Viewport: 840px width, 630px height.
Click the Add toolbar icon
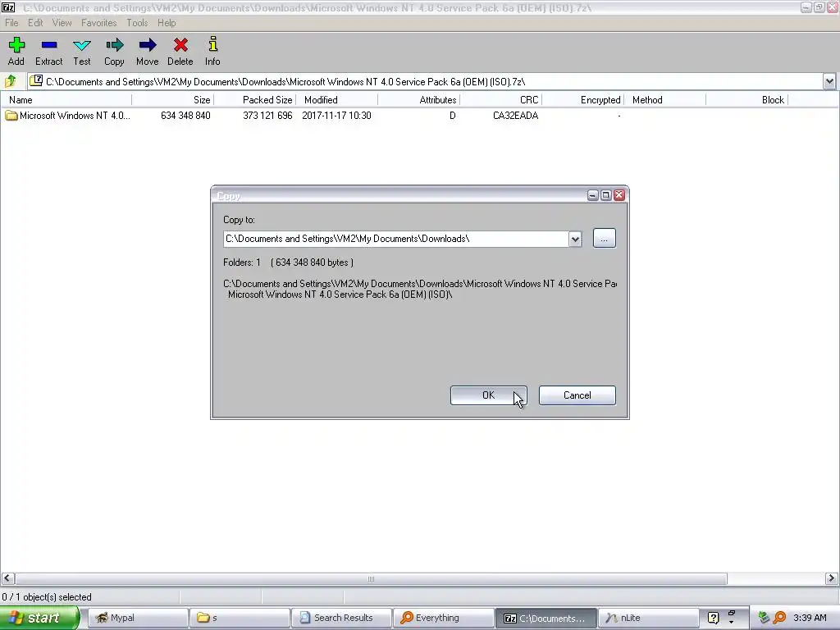tap(16, 51)
